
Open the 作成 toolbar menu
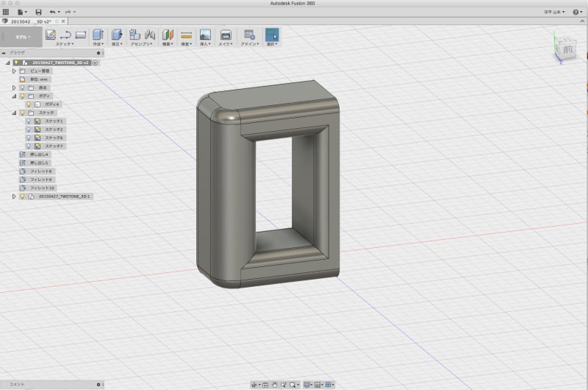click(x=98, y=44)
